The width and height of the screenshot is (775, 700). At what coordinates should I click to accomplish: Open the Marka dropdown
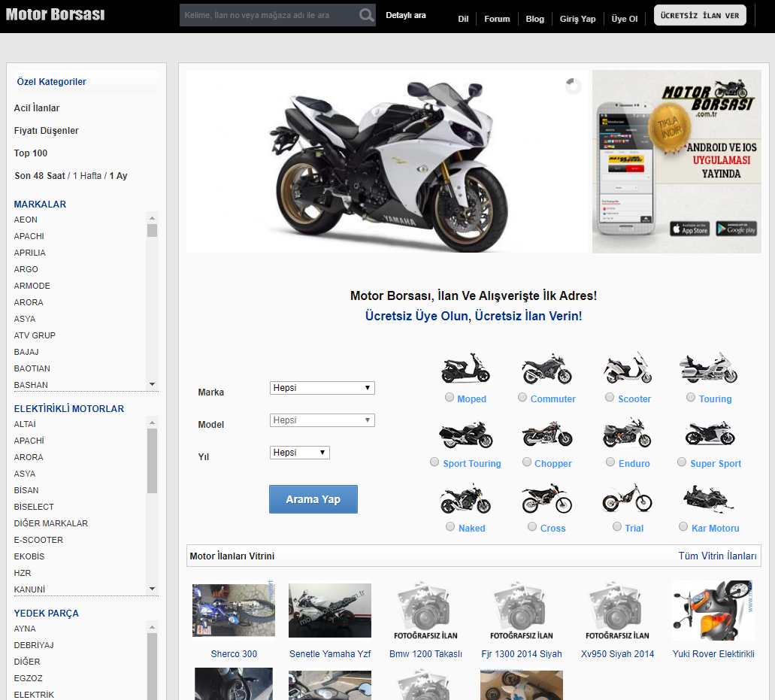click(x=322, y=388)
